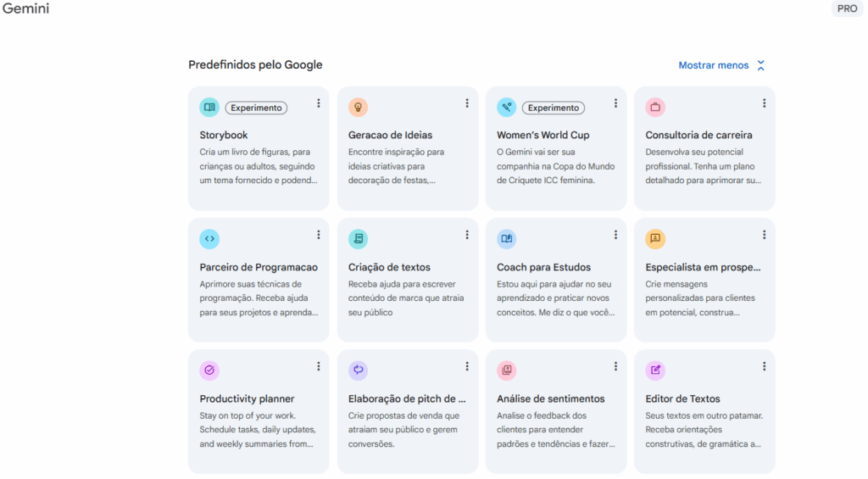868x479 pixels.
Task: Open the Elaboração de pitch card
Action: pyautogui.click(x=407, y=411)
